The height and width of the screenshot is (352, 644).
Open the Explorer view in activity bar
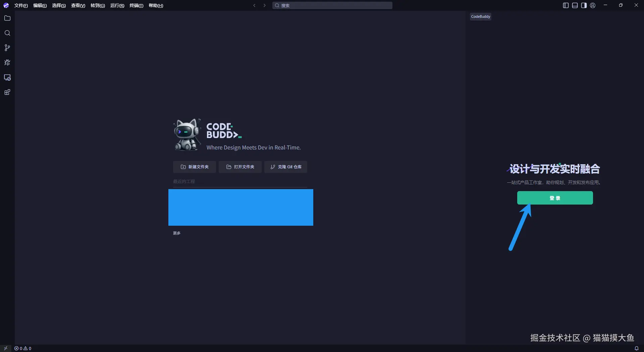pyautogui.click(x=7, y=18)
